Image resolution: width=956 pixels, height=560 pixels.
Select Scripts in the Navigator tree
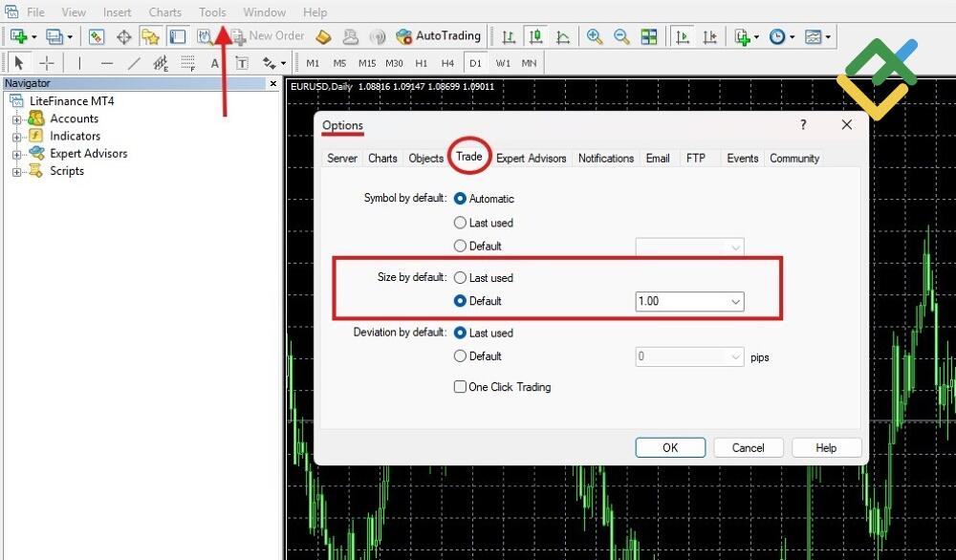click(x=67, y=171)
